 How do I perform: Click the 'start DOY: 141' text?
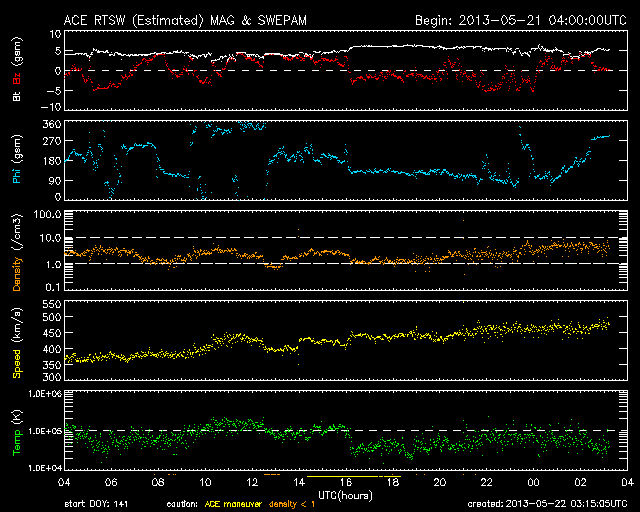coord(98,502)
